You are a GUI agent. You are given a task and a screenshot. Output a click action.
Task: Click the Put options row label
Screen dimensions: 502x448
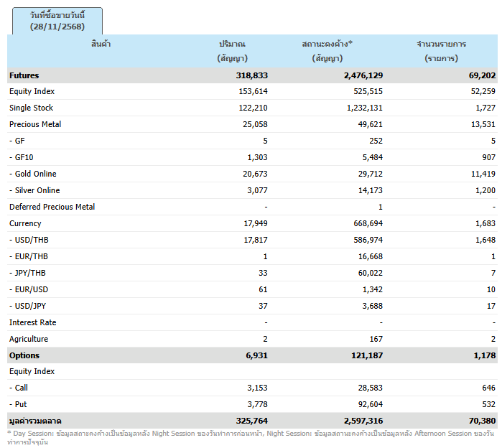point(19,406)
